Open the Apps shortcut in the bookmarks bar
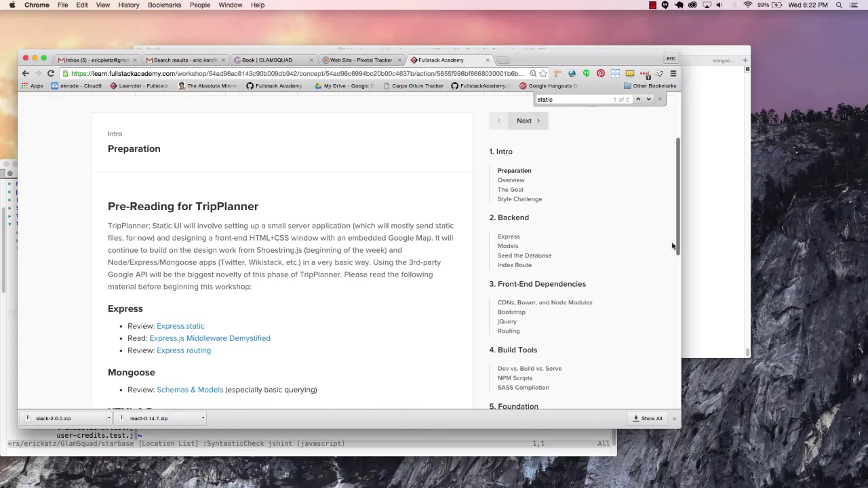Viewport: 868px width, 488px height. pos(32,86)
